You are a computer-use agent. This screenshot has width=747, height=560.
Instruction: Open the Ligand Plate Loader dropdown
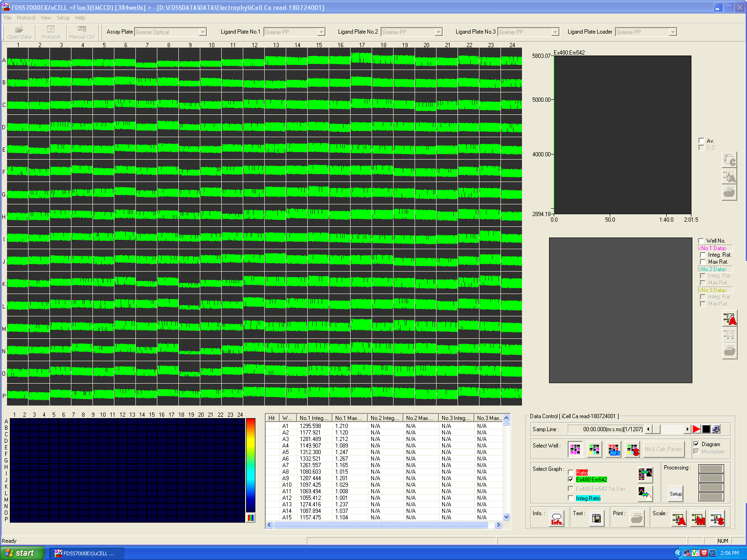(x=672, y=32)
